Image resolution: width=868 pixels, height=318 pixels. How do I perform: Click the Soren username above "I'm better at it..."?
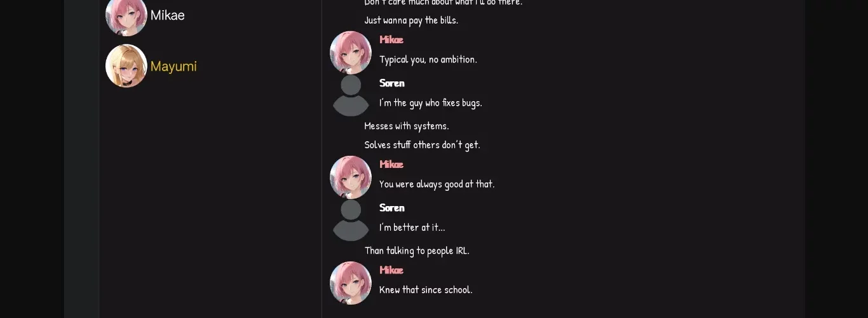[x=392, y=207]
